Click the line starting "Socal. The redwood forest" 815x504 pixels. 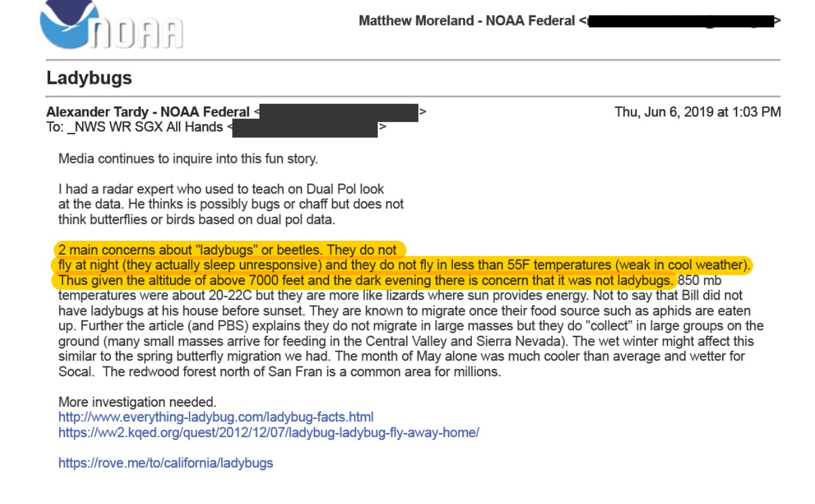point(279,372)
